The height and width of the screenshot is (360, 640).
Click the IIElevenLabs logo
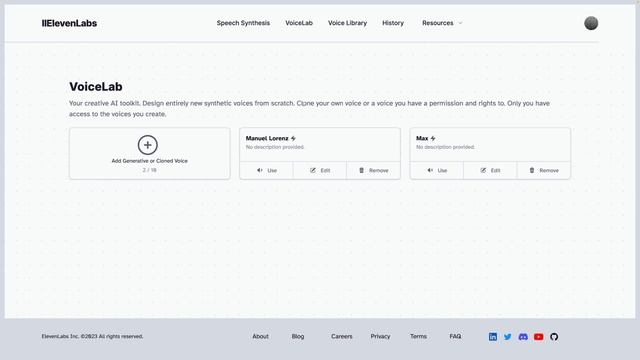coord(69,23)
